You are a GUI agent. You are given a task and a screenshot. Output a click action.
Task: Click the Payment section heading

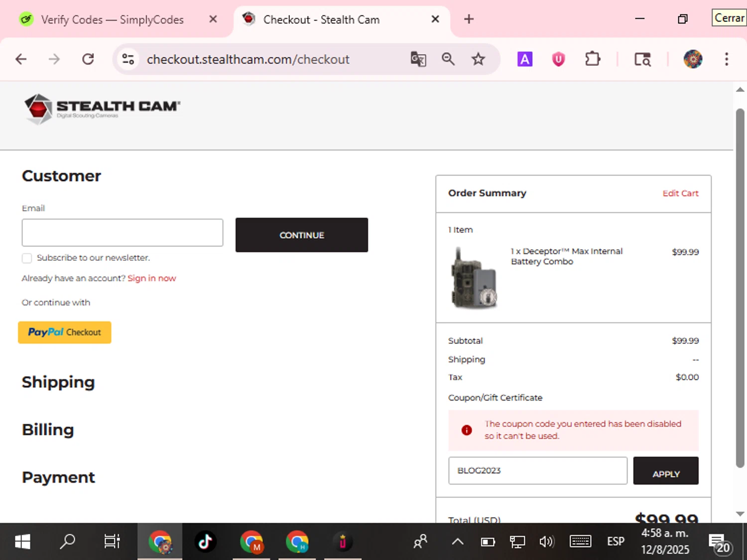(58, 477)
